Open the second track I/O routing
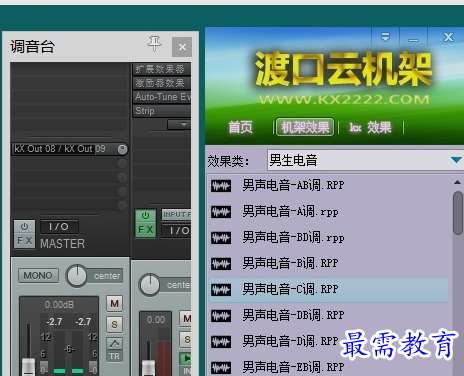This screenshot has width=464, height=376. click(x=176, y=230)
